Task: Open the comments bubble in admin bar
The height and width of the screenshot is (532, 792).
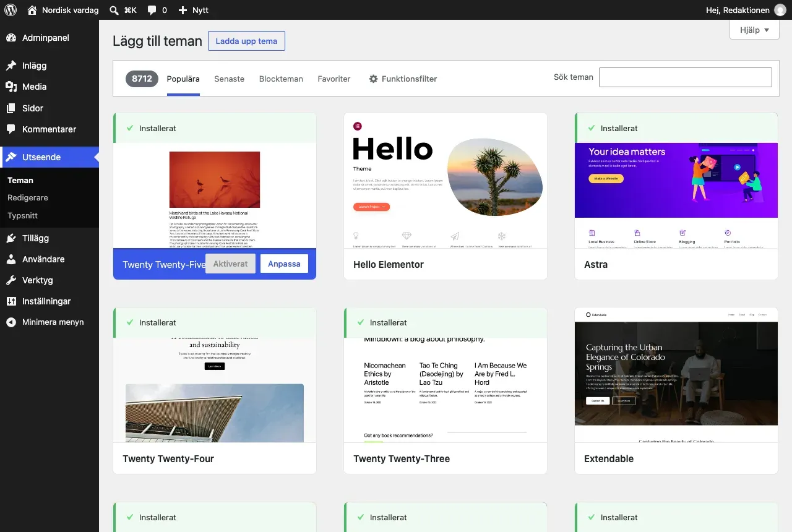Action: pyautogui.click(x=152, y=10)
